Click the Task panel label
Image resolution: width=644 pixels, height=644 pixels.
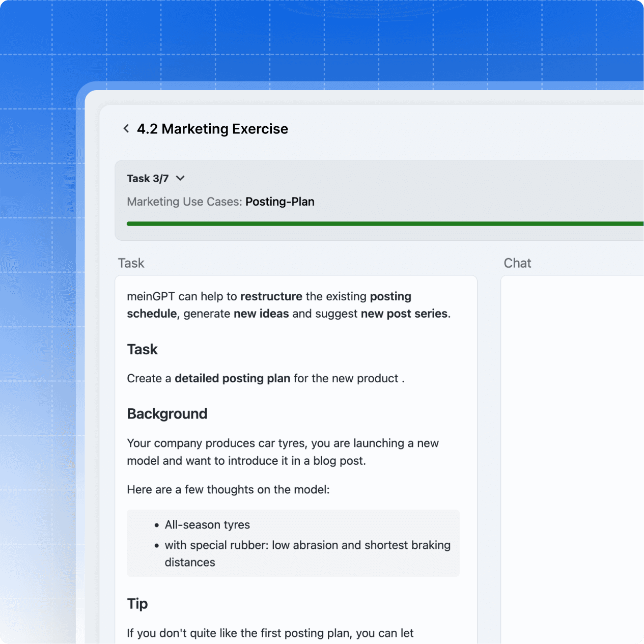click(x=131, y=263)
